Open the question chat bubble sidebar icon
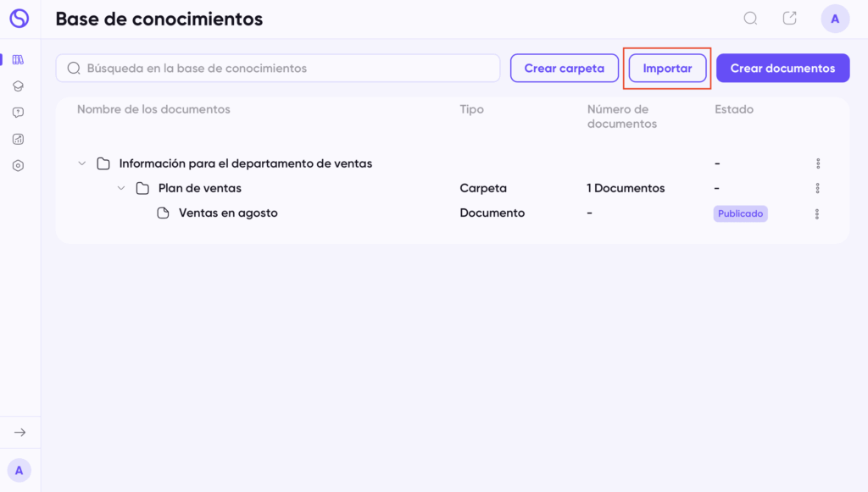The image size is (868, 492). (19, 113)
